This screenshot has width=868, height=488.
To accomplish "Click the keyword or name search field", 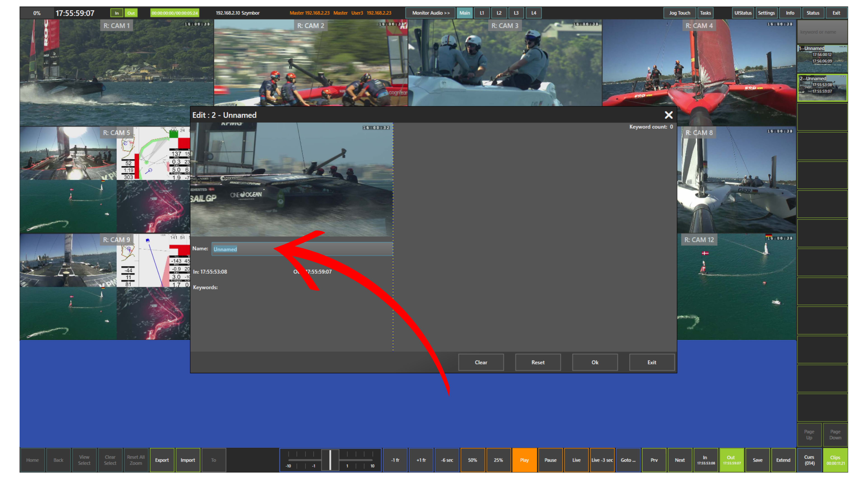I will [822, 32].
